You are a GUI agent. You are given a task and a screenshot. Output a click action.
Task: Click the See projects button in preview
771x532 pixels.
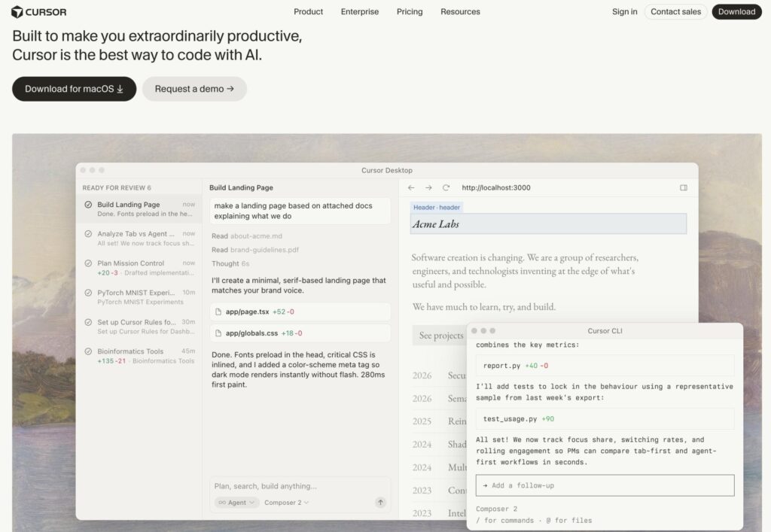(440, 336)
